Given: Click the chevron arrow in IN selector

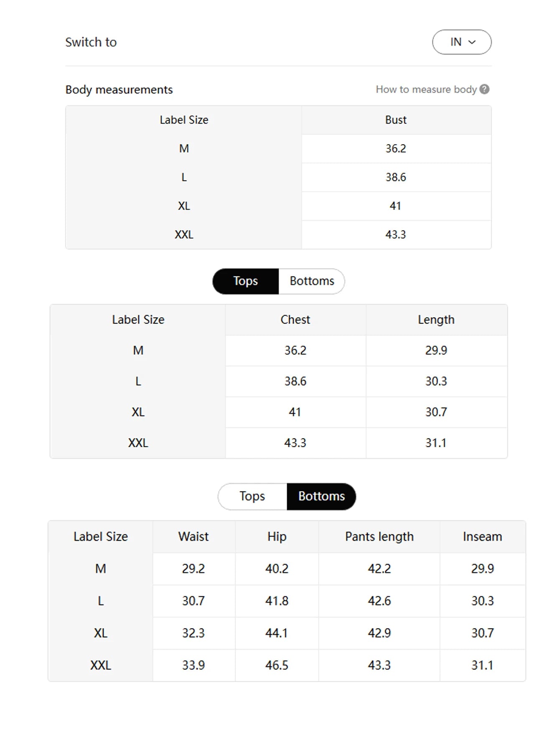Looking at the screenshot, I should coord(472,42).
